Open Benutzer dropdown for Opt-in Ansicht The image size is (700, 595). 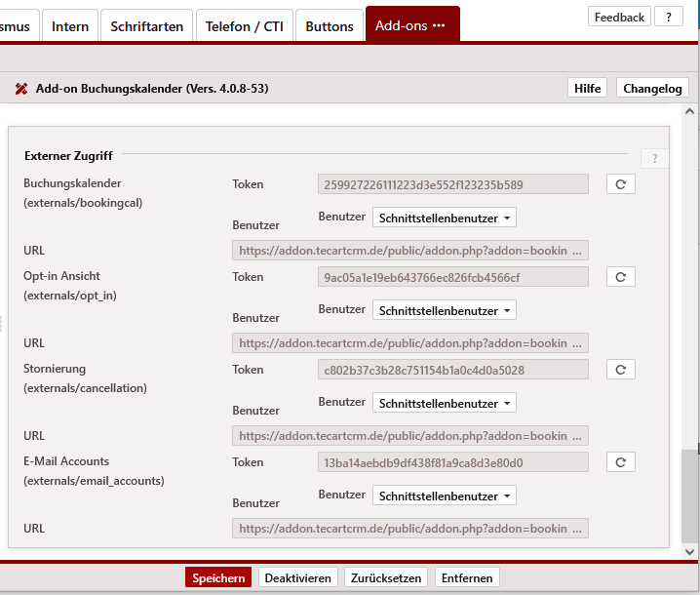444,310
